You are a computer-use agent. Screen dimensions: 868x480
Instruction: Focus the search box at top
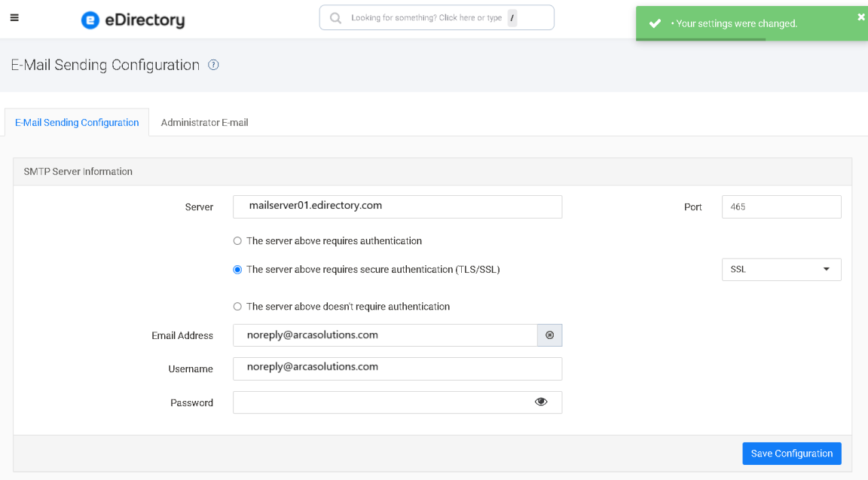pyautogui.click(x=437, y=18)
